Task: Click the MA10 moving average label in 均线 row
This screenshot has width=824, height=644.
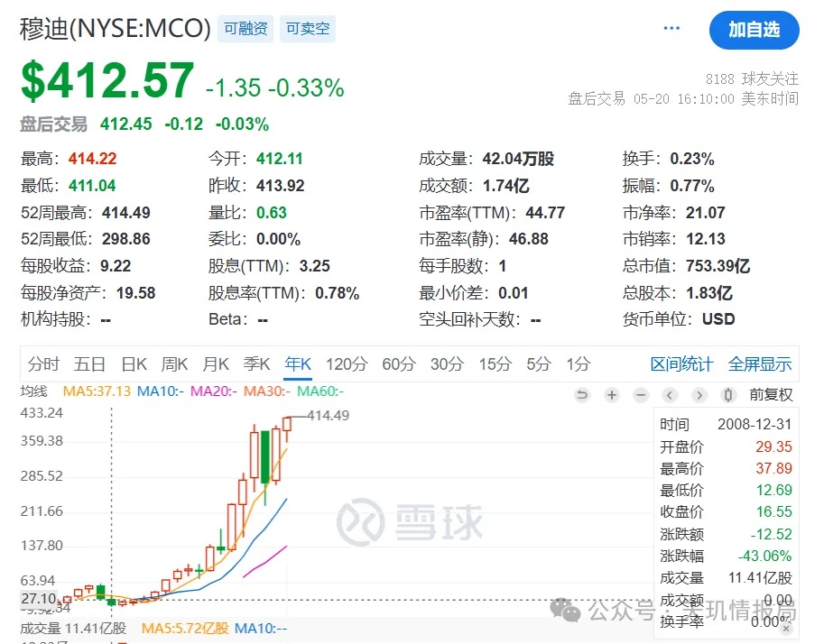Action: coord(161,391)
